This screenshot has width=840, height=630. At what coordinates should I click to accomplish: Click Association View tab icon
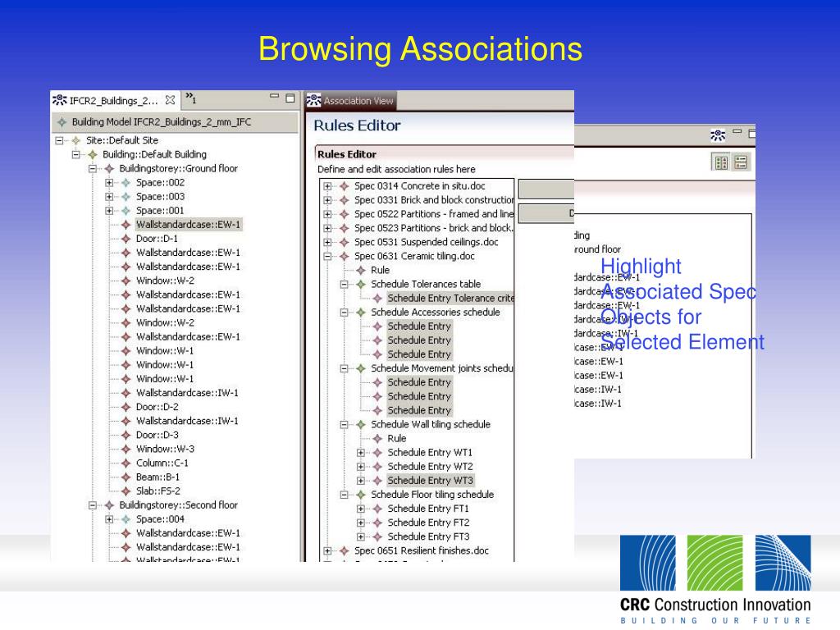314,100
